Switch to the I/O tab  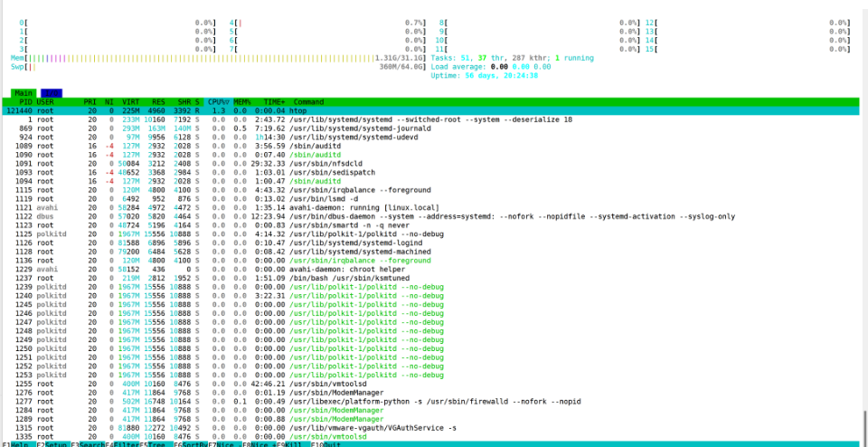51,93
